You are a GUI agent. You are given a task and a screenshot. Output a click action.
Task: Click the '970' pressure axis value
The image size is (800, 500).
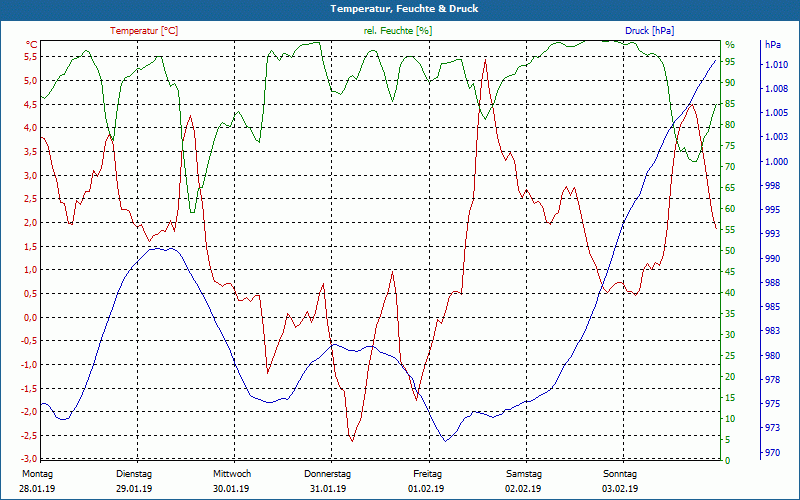[772, 453]
